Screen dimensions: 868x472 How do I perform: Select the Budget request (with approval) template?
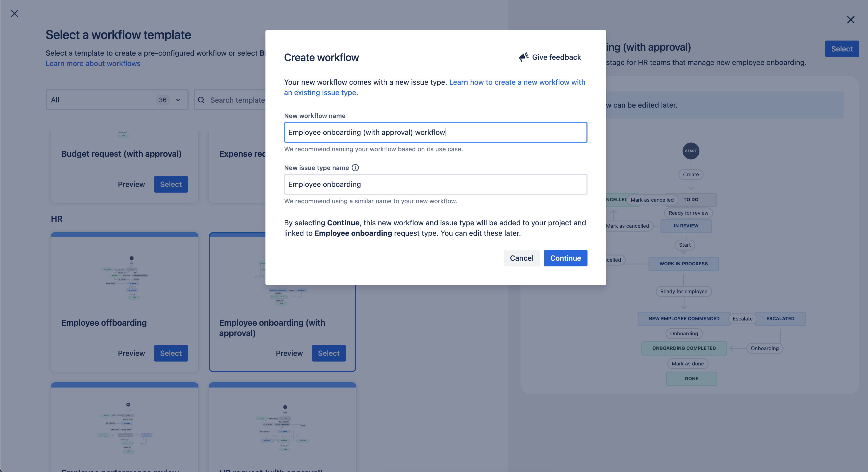[x=171, y=184]
